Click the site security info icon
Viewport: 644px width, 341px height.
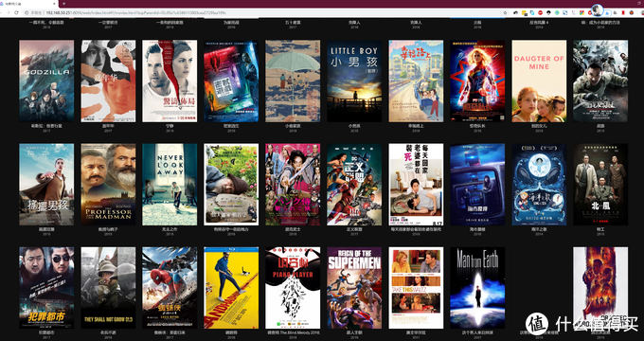27,12
